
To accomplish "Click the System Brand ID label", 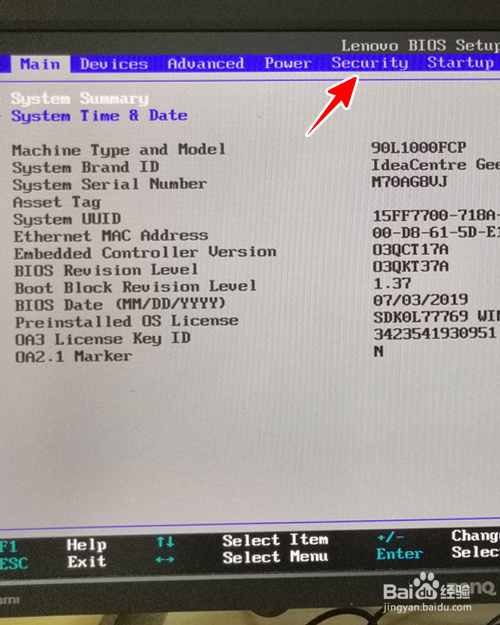I will (x=86, y=167).
